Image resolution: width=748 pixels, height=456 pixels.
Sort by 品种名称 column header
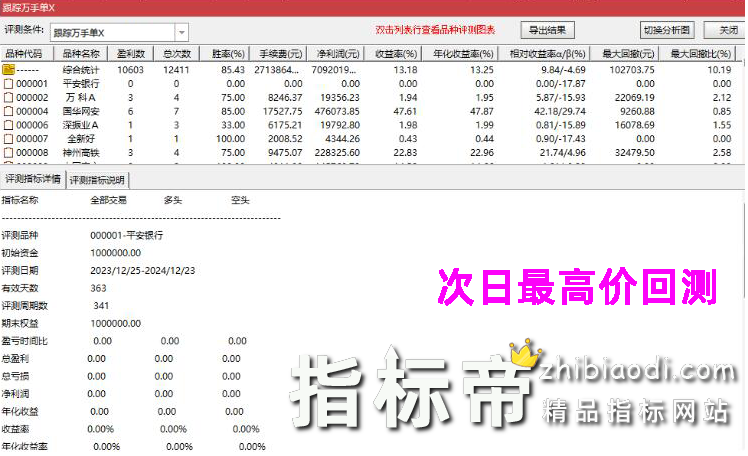pyautogui.click(x=81, y=53)
